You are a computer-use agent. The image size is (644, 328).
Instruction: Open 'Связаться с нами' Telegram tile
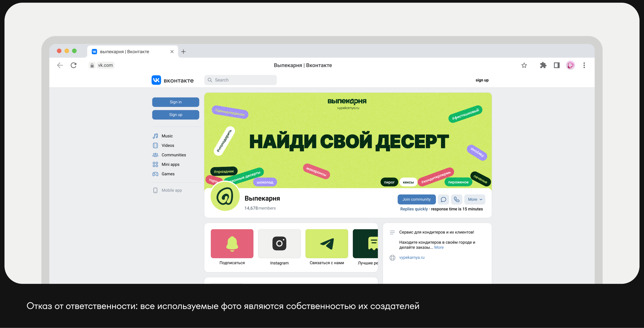click(326, 243)
